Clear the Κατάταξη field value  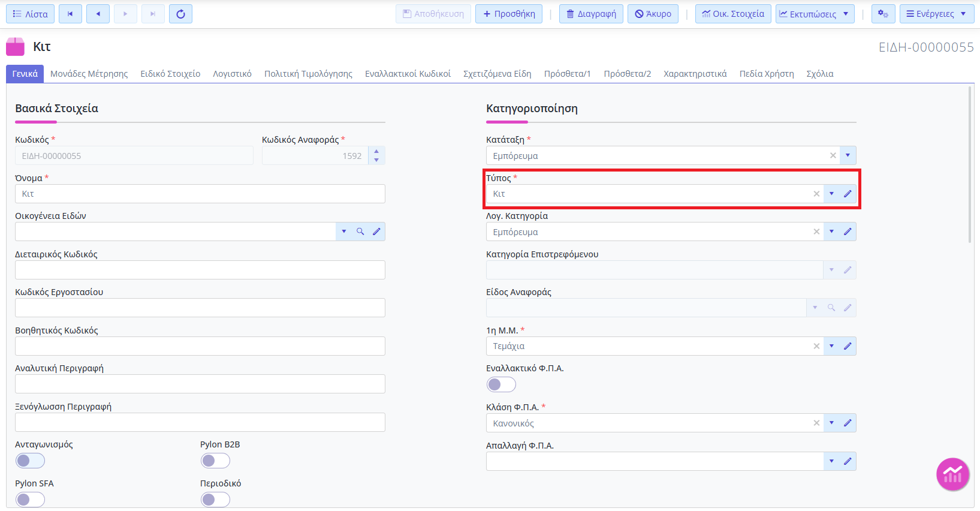click(833, 155)
